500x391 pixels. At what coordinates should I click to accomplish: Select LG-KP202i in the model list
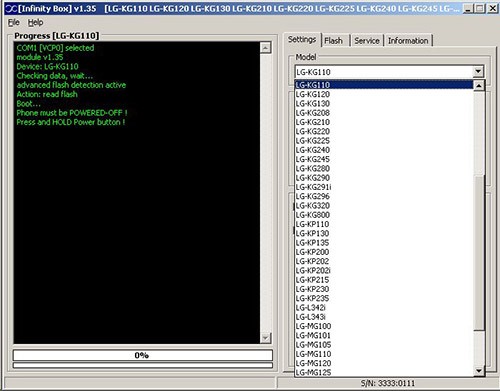[384, 271]
